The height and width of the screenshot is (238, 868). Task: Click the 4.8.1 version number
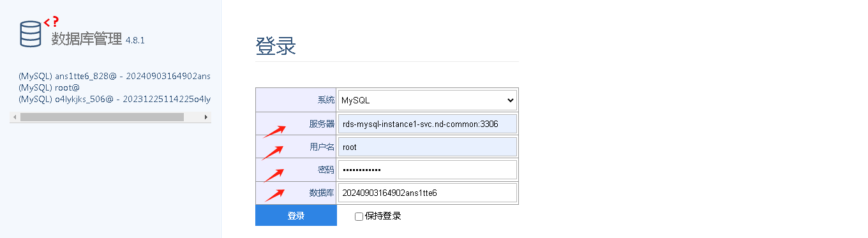click(135, 41)
